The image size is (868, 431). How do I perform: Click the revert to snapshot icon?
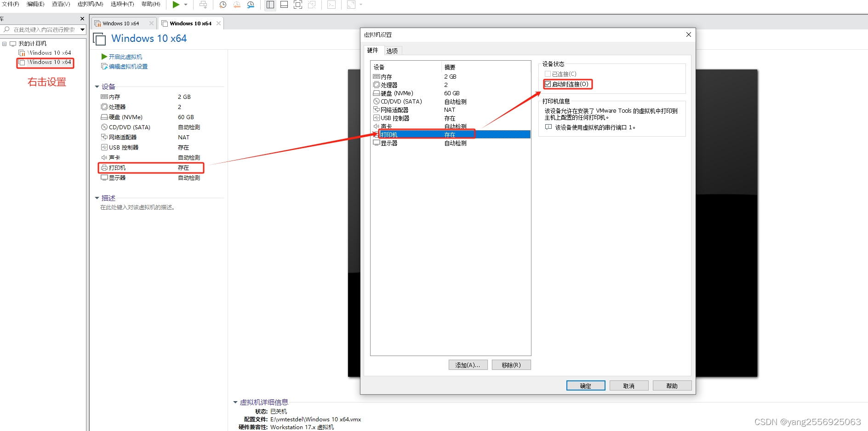237,5
